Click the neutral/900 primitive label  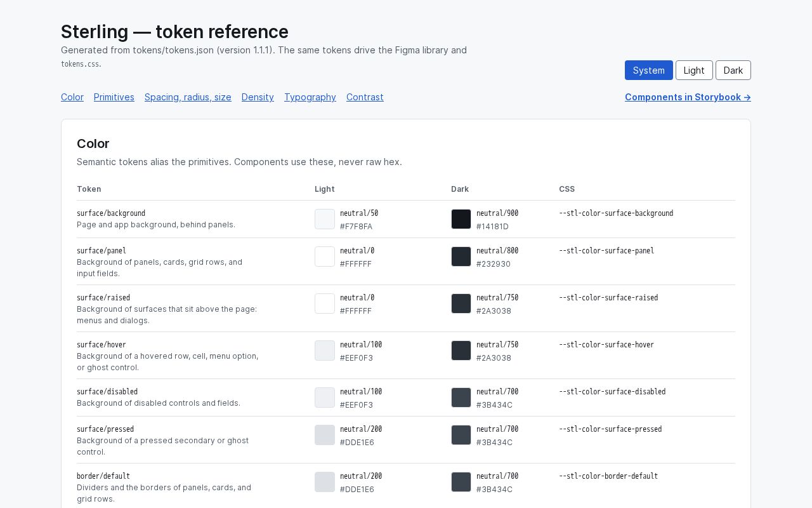pos(497,213)
